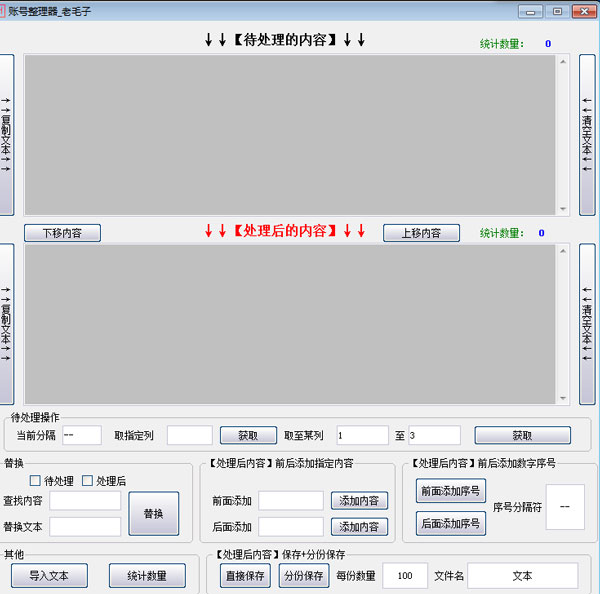The height and width of the screenshot is (594, 600).
Task: Click 添加内容 button for 前面添加
Action: [x=359, y=501]
